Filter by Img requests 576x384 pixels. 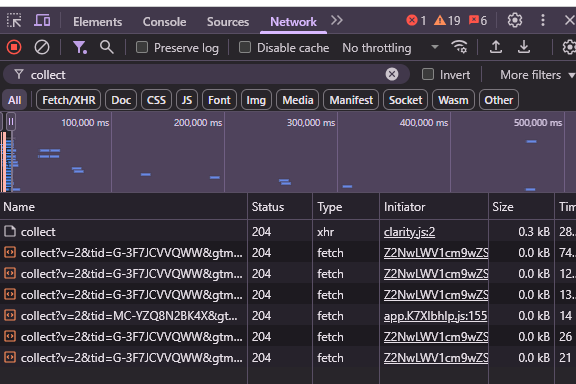click(256, 100)
